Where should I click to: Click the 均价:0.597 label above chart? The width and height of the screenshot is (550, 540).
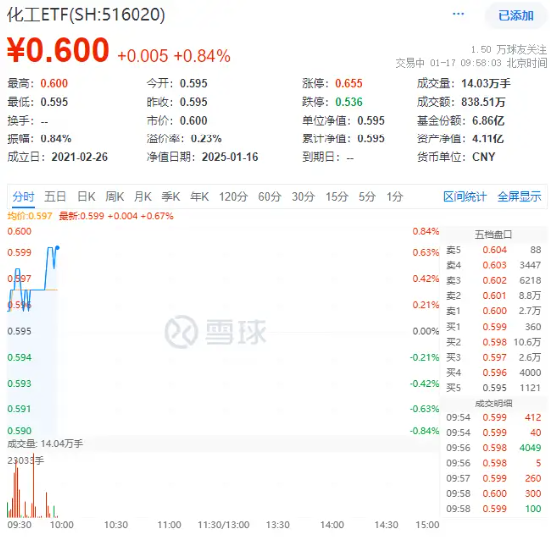coord(29,216)
